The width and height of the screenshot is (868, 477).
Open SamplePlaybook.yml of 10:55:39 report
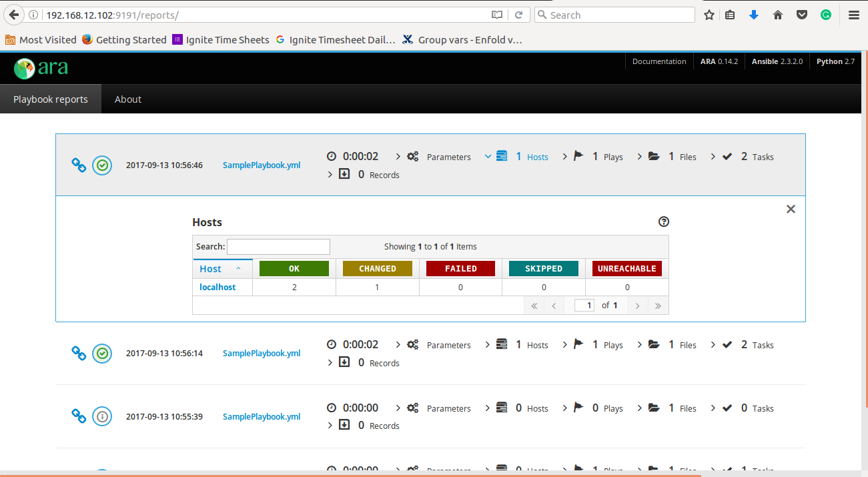[262, 416]
